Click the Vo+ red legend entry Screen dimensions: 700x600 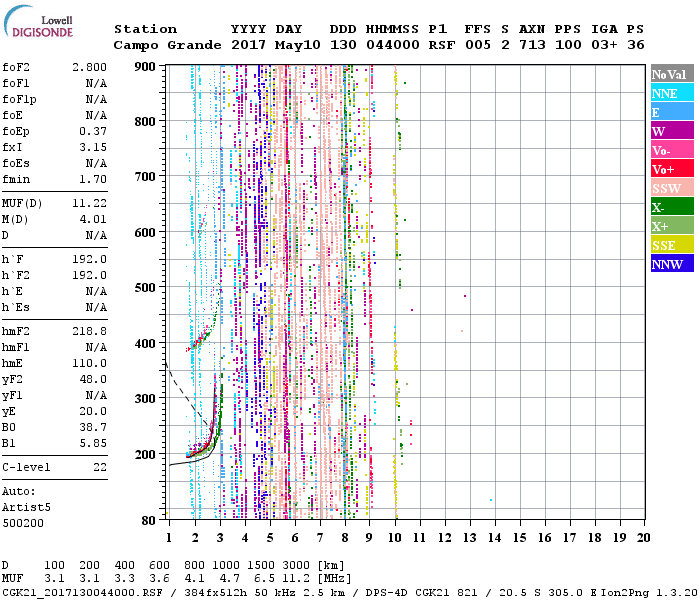tap(672, 169)
